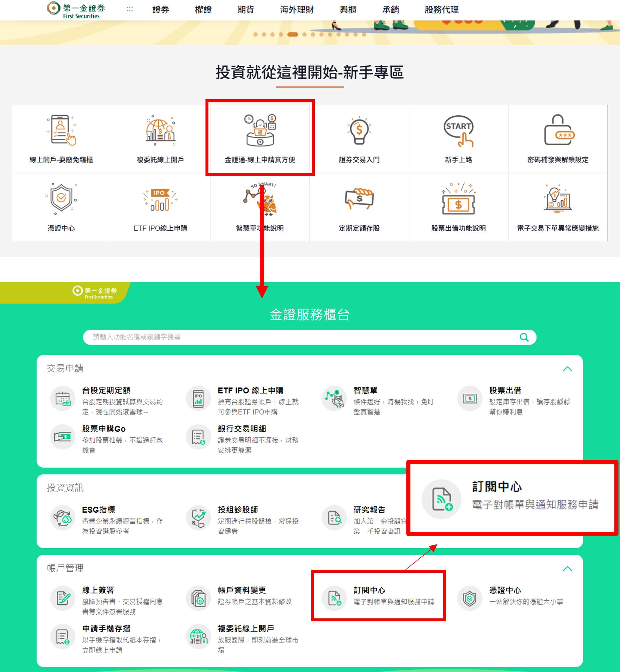Click the 憑證中心 shield icon in 帳戶管理
Screen dimensions: 620x672
[470, 598]
